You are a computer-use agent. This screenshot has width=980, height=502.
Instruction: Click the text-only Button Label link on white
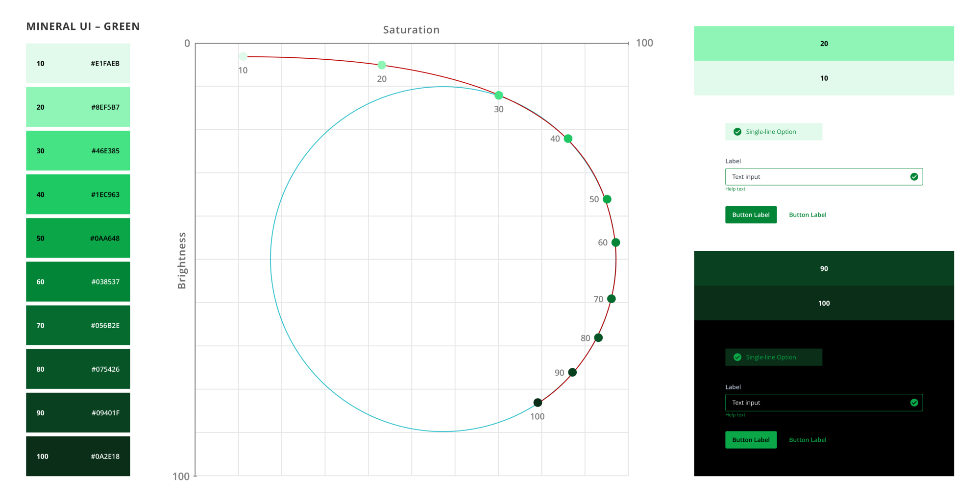tap(807, 215)
